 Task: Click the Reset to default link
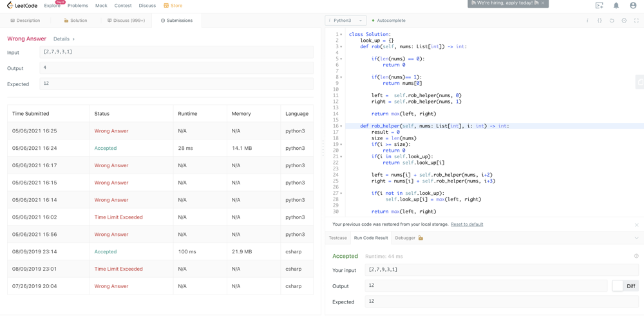[x=467, y=224]
